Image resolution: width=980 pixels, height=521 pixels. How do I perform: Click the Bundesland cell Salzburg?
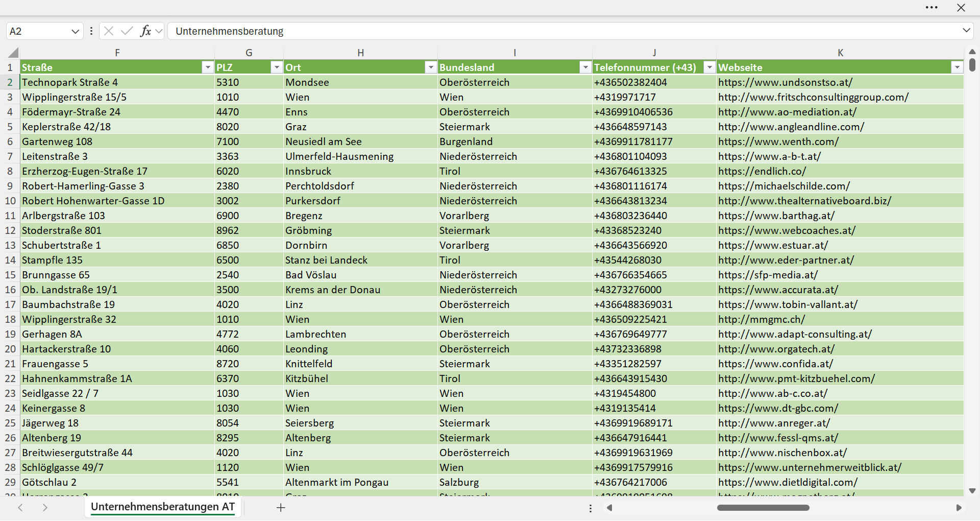click(514, 482)
